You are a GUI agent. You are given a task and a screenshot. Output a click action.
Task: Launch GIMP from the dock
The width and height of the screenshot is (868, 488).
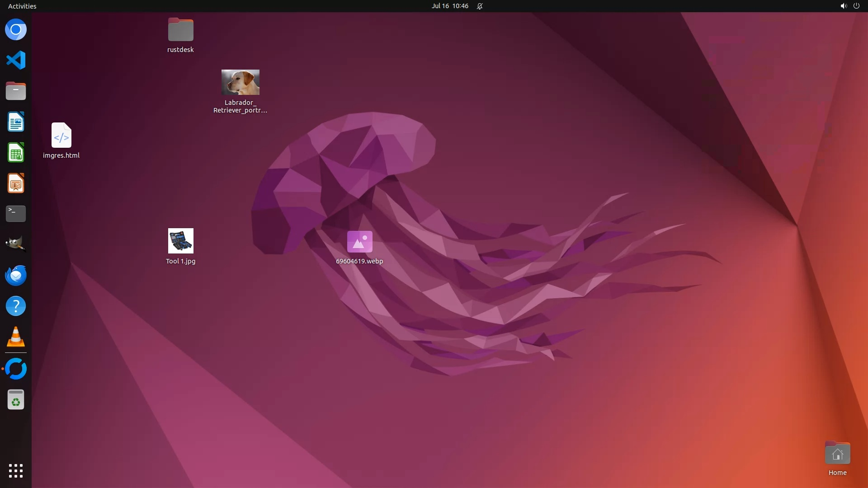point(16,244)
